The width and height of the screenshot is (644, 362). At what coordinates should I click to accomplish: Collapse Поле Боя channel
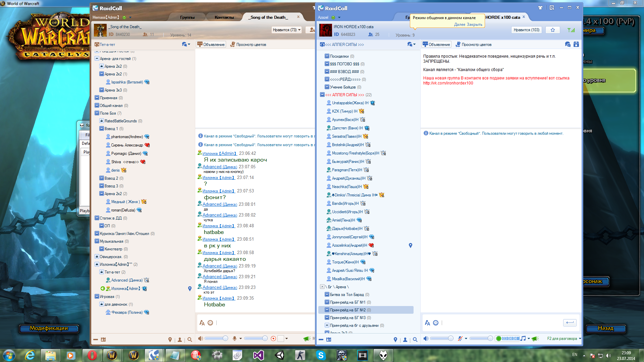pos(97,113)
